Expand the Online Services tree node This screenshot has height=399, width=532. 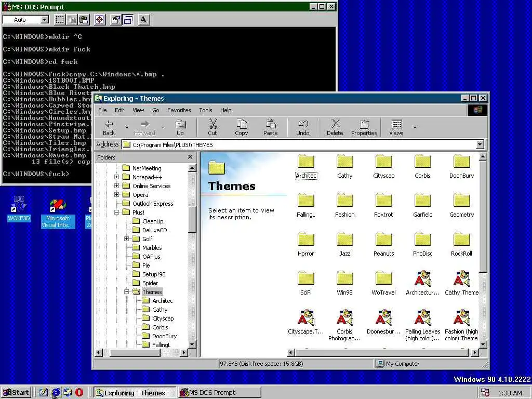(x=116, y=186)
